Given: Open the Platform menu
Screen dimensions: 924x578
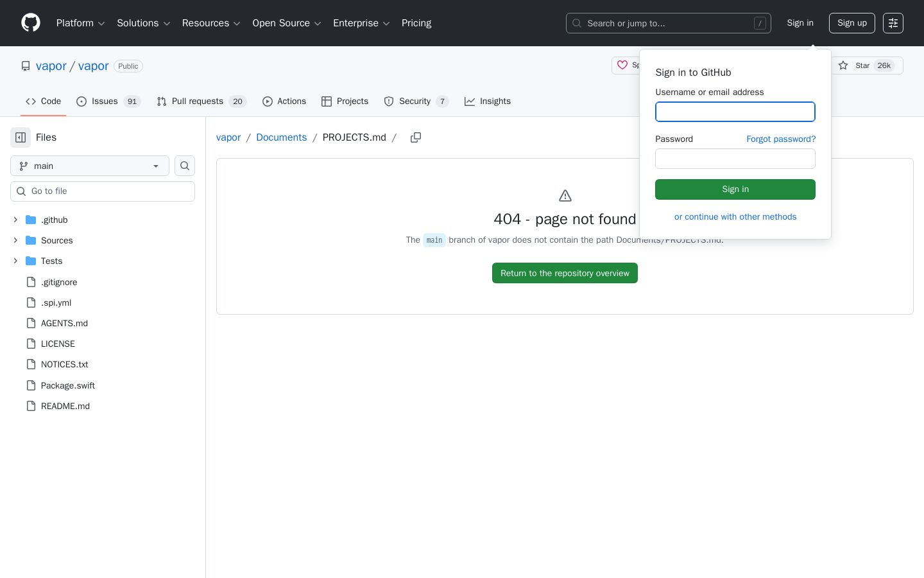Looking at the screenshot, I should coord(80,23).
